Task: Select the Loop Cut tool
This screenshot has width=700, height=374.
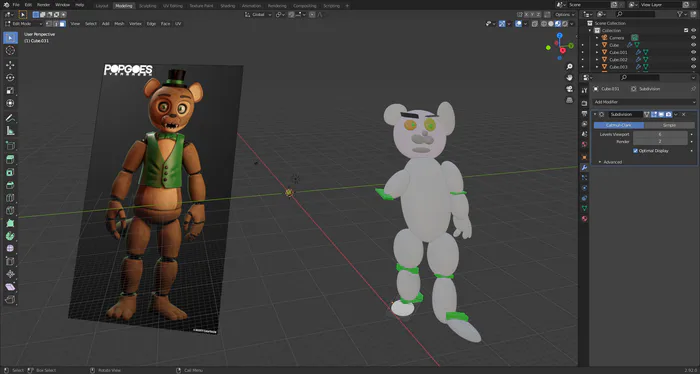Action: click(10, 198)
